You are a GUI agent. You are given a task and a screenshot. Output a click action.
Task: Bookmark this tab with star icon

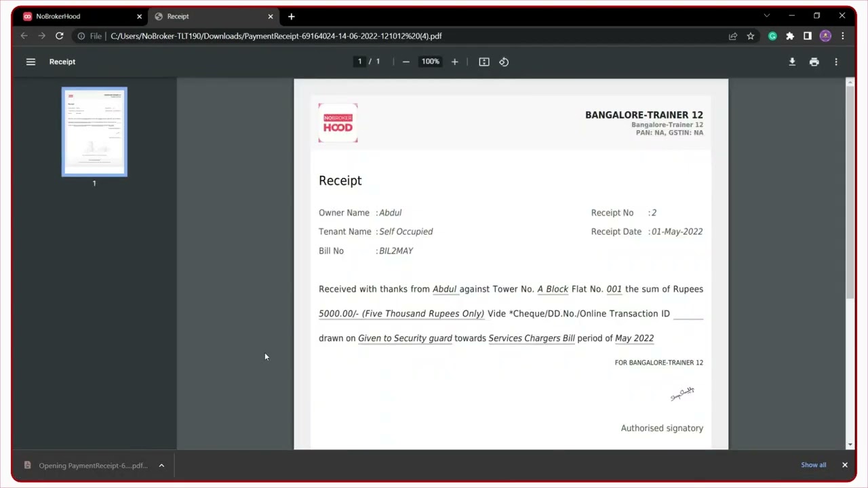point(751,36)
